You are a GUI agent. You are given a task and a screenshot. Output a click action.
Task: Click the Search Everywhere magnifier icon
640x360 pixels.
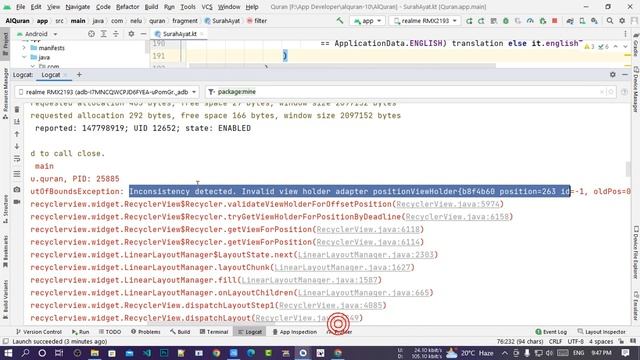point(609,20)
